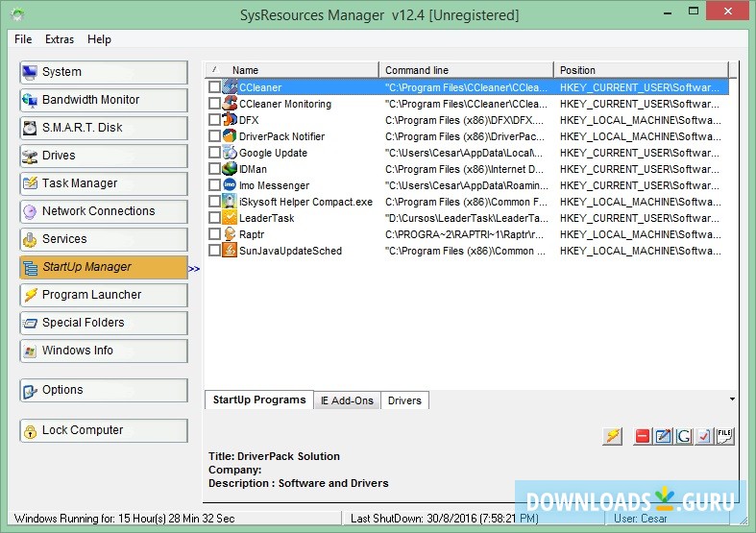Click the D:\Cursos\LeaderTask command line cell
This screenshot has height=533, width=756.
466,218
